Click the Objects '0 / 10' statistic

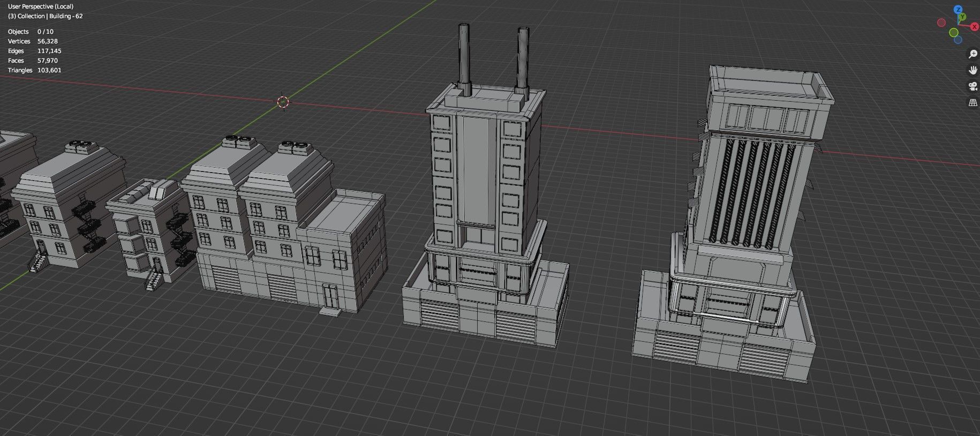click(x=46, y=32)
